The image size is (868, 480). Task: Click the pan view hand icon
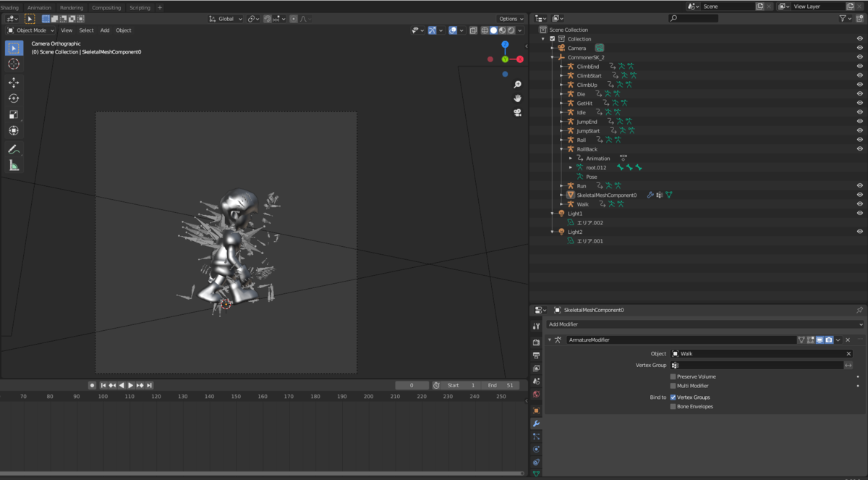518,98
